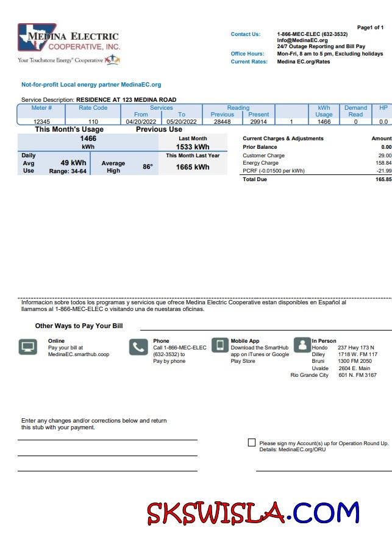Viewport: 392px width, 558px height.
Task: Click the Meter # column header
Action: 41,107
